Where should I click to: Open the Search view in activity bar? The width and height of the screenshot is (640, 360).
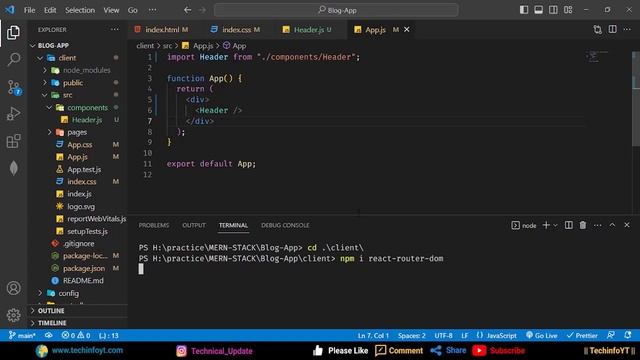(13, 60)
